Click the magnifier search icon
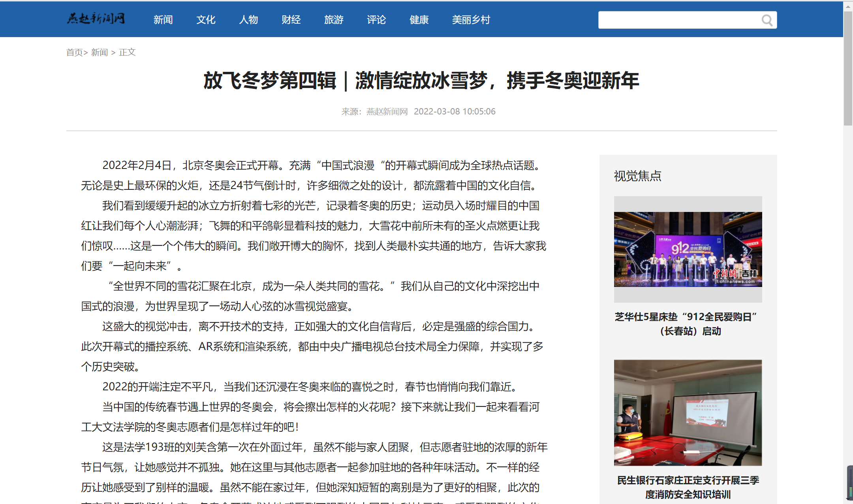The image size is (853, 504). pos(767,20)
